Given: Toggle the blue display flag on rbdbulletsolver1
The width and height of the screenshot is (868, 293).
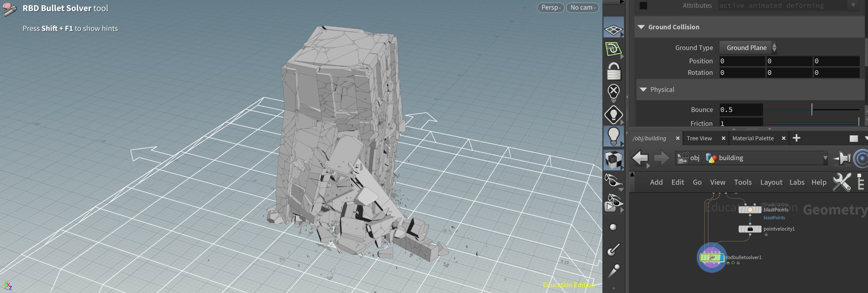Looking at the screenshot, I should 722,258.
